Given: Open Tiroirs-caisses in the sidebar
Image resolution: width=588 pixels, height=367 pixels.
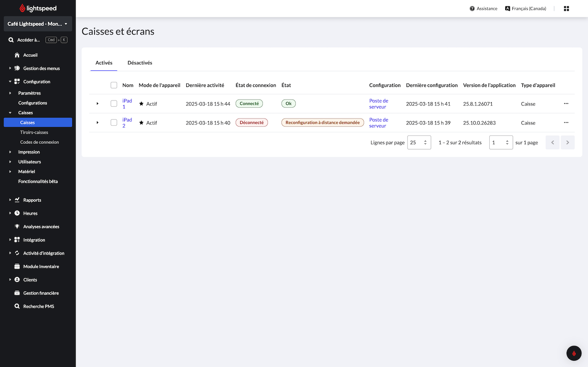Looking at the screenshot, I should coord(34,132).
